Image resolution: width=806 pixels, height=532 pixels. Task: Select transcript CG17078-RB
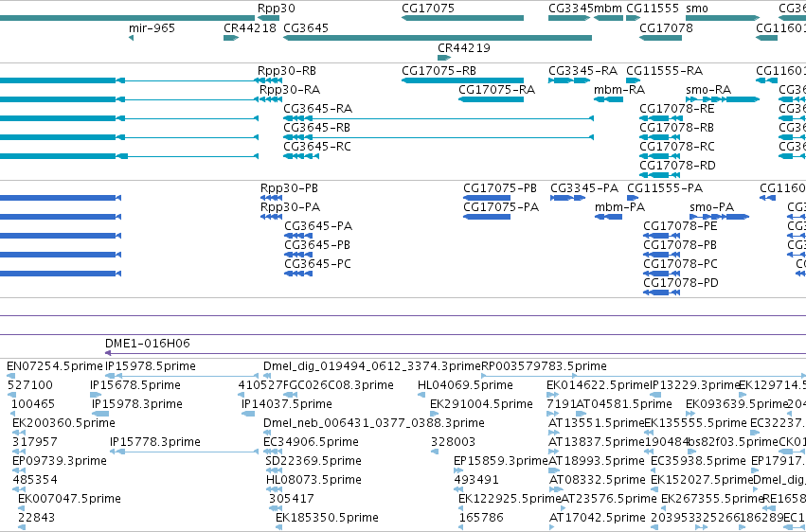click(676, 128)
